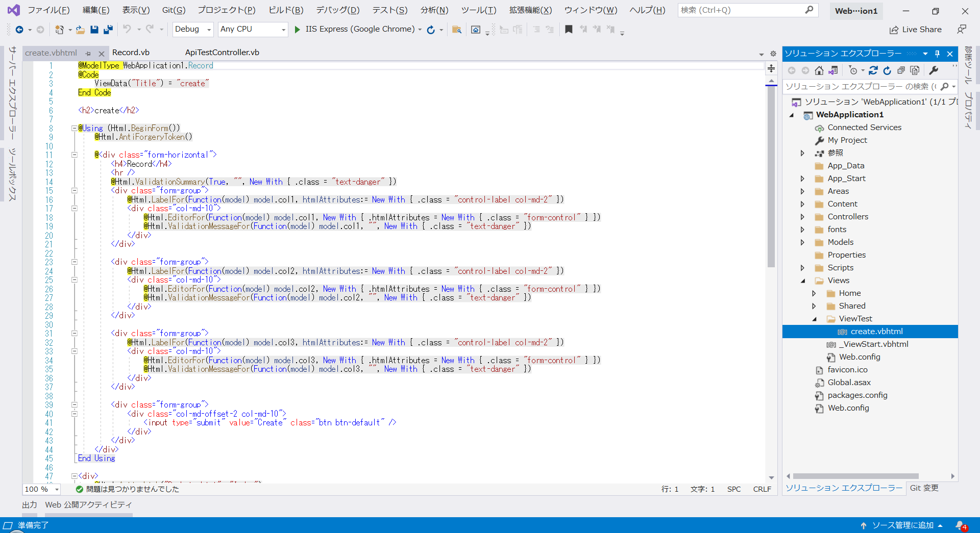
Task: Open Solution Explorer properties with the wrench icon
Action: tap(934, 70)
